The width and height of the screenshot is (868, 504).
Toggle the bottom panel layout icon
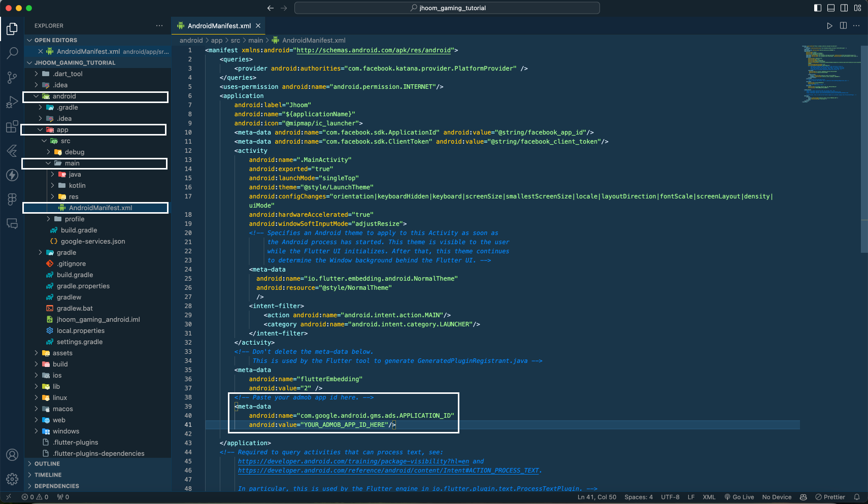pyautogui.click(x=831, y=8)
